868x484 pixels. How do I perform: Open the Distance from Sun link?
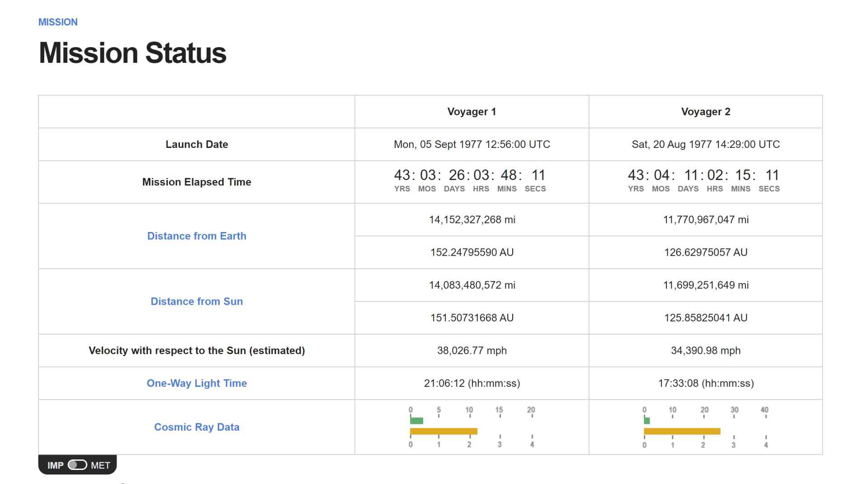click(197, 302)
